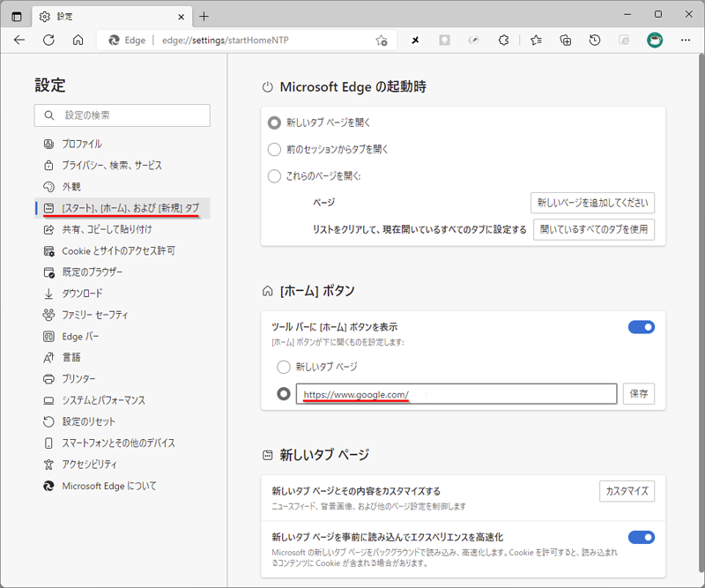Click the home page URL text field
Viewport: 705px width, 588px height.
[456, 394]
